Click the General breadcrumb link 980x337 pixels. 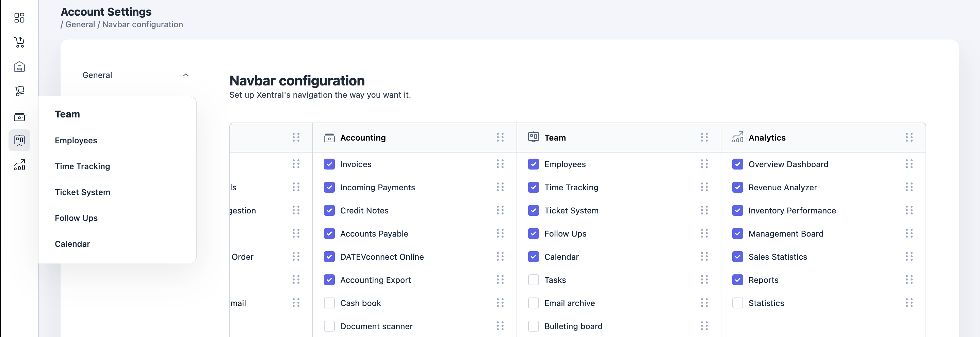pyautogui.click(x=80, y=25)
